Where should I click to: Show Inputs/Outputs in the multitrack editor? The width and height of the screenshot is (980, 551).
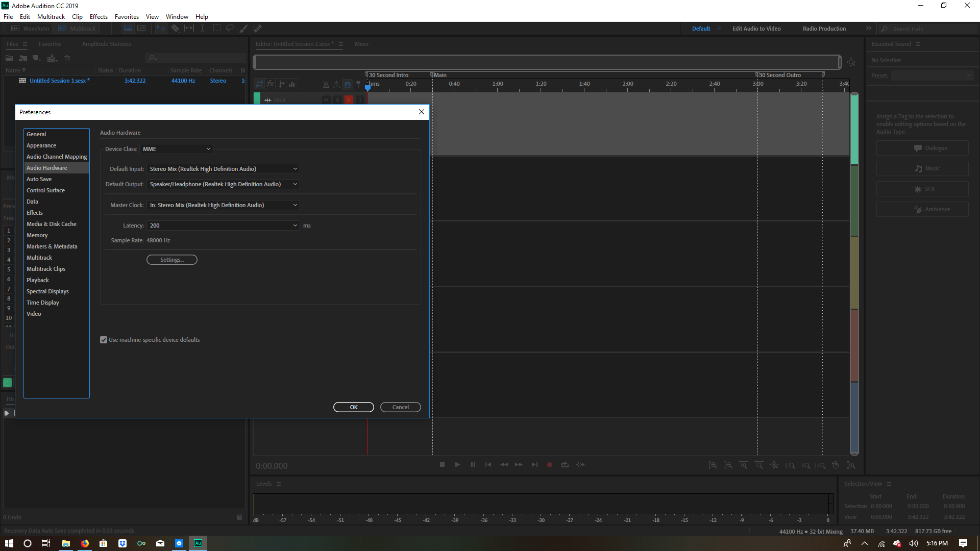click(x=260, y=84)
